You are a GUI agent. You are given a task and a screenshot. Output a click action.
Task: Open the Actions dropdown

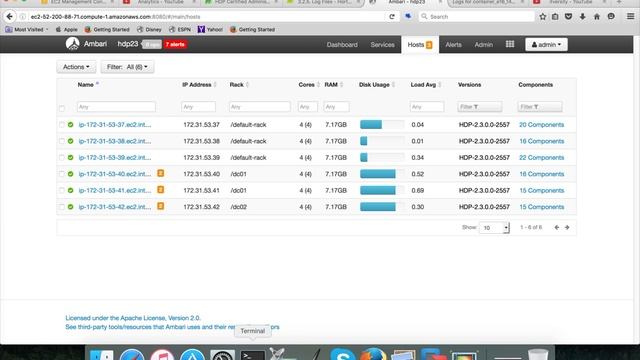click(x=76, y=67)
